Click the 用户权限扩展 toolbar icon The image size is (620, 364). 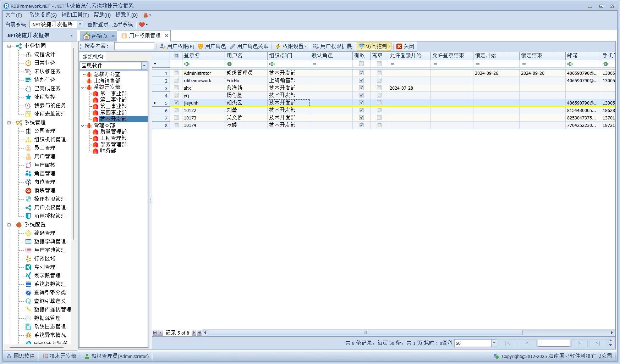tap(316, 46)
